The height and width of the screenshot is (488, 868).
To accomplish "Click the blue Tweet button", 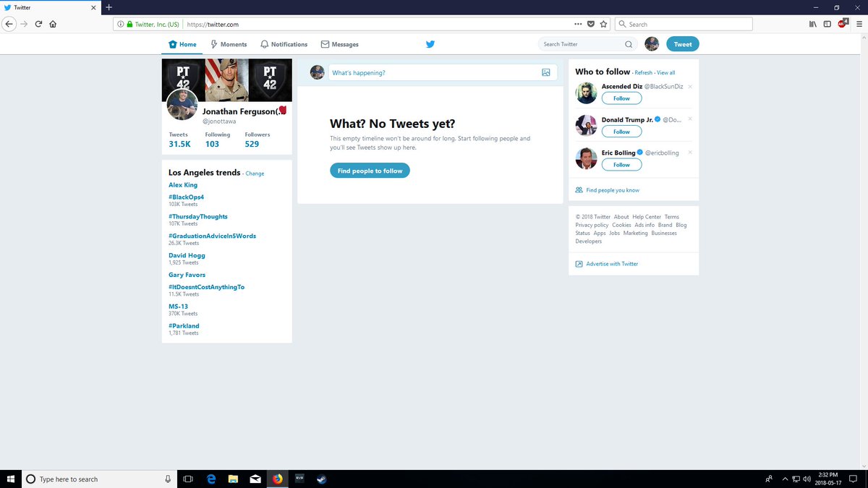I will click(683, 44).
